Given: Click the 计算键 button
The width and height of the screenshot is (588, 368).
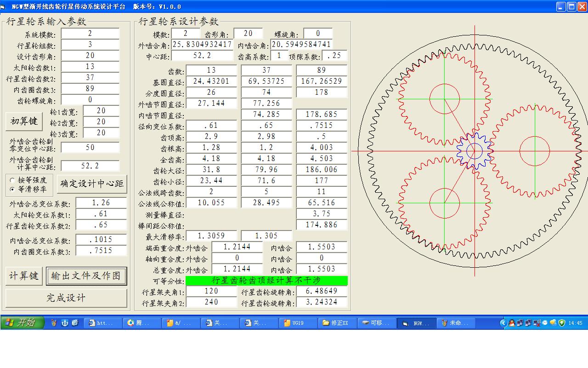Looking at the screenshot, I should point(24,276).
